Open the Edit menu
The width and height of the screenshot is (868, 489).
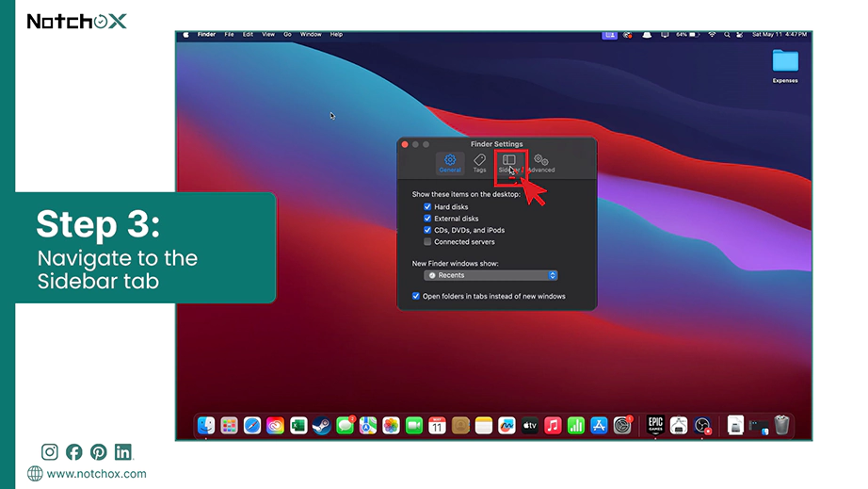[248, 34]
